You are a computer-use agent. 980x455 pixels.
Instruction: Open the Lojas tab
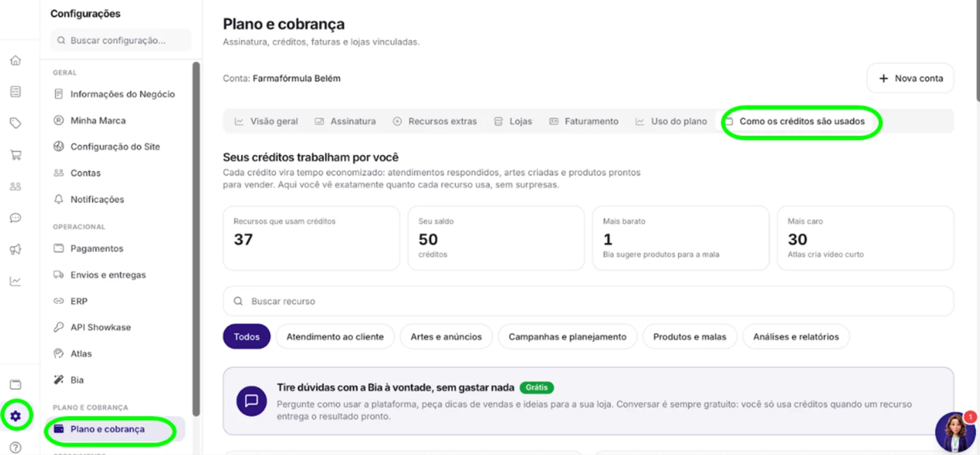point(513,121)
